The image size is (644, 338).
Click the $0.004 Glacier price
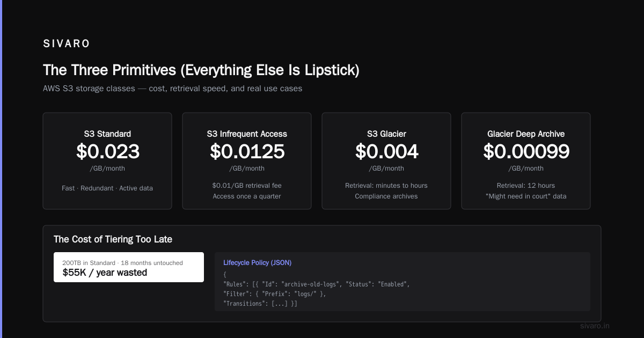click(386, 152)
